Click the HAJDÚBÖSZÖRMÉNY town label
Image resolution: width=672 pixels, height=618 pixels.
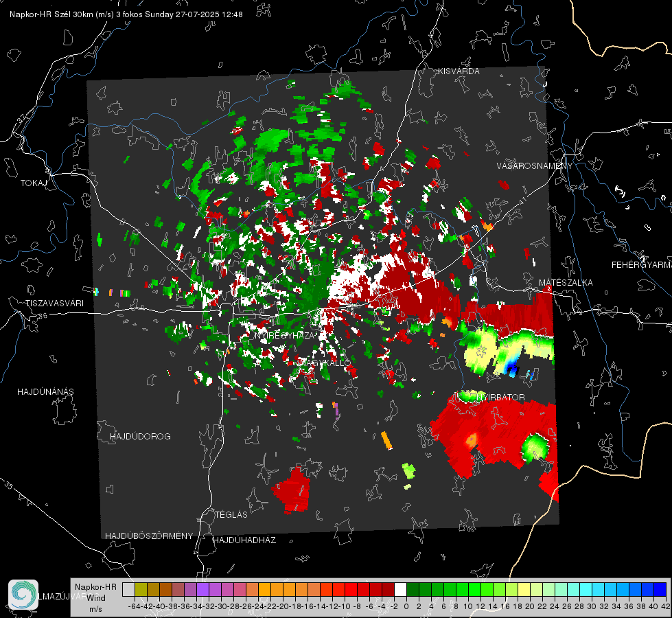149,536
